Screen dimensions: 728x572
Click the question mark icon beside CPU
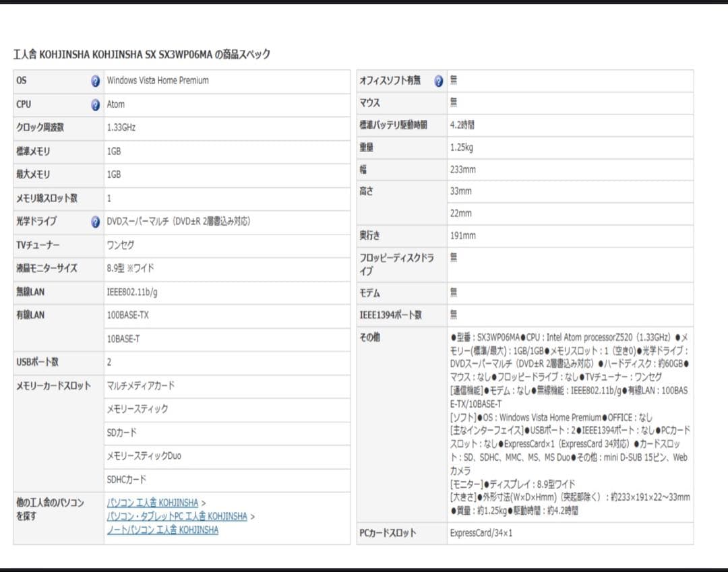point(95,104)
